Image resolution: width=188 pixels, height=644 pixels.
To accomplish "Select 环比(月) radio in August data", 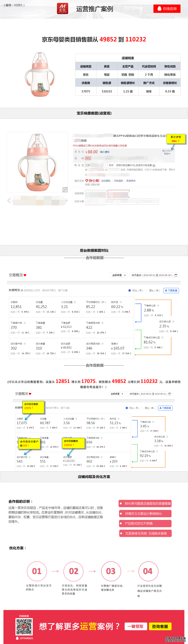I will pyautogui.click(x=127, y=408).
